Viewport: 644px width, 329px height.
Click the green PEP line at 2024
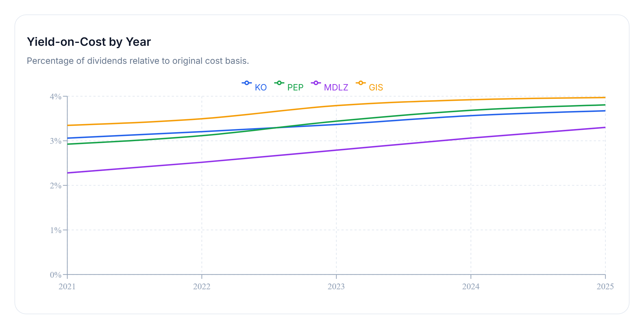[x=471, y=110]
